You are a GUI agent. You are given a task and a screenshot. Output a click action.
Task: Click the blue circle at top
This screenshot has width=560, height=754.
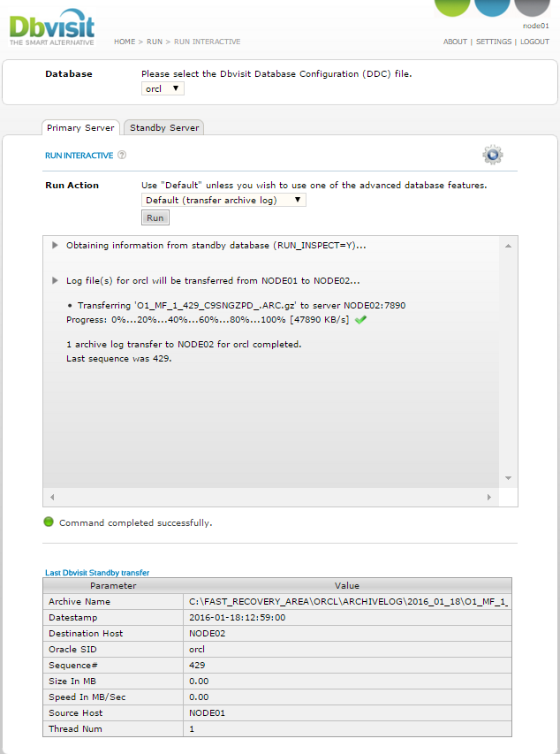(492, 8)
